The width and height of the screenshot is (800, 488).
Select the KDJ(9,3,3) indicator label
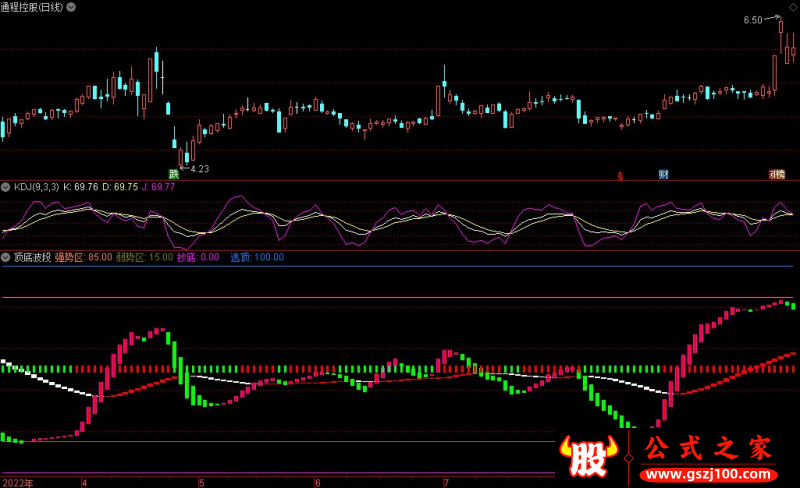click(x=35, y=186)
